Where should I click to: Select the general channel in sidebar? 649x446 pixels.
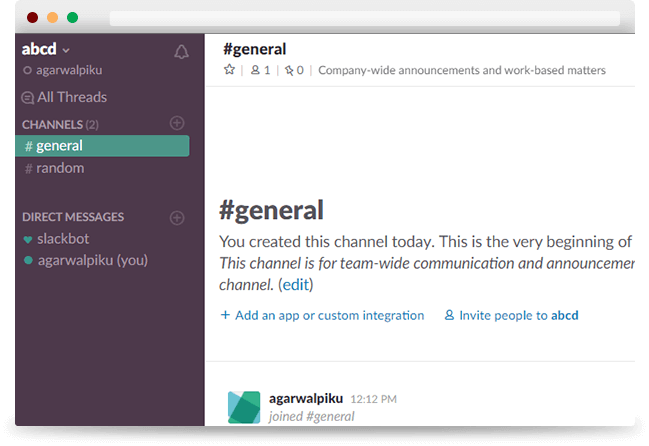(x=102, y=146)
